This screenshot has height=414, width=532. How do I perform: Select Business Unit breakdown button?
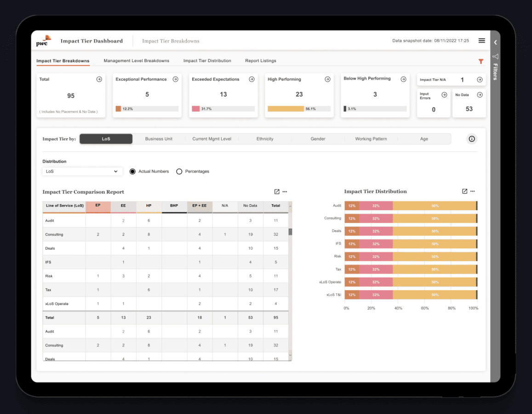[159, 139]
